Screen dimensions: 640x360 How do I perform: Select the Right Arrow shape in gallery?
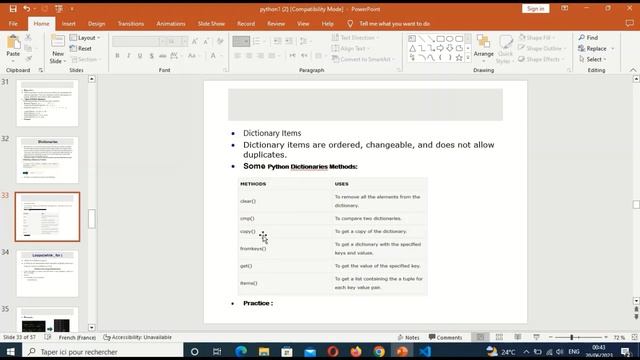pyautogui.click(x=440, y=49)
